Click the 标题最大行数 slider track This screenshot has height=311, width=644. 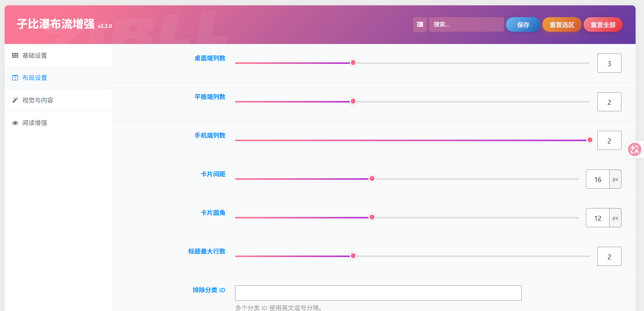click(x=412, y=256)
